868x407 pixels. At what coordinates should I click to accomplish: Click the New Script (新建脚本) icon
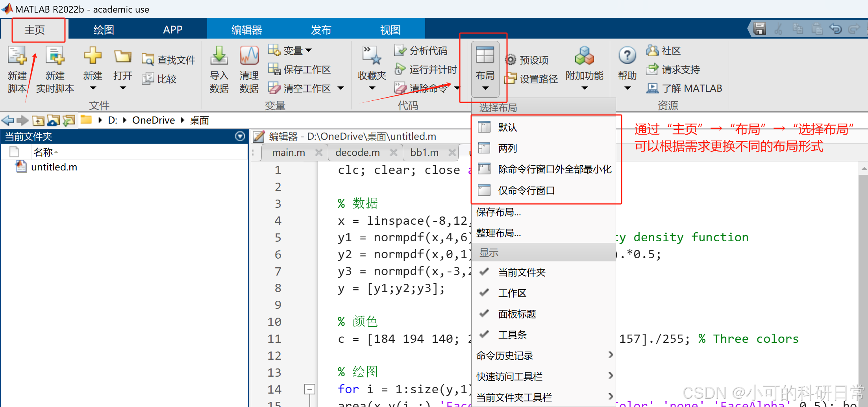pos(17,55)
